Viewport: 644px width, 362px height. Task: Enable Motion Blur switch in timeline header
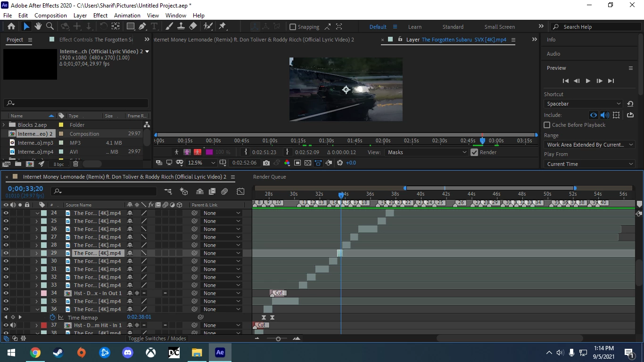tap(225, 191)
